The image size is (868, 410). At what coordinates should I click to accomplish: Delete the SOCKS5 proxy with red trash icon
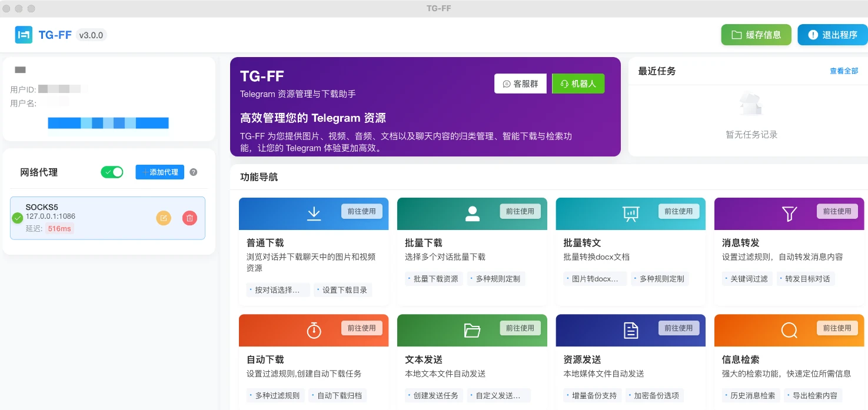pos(189,218)
